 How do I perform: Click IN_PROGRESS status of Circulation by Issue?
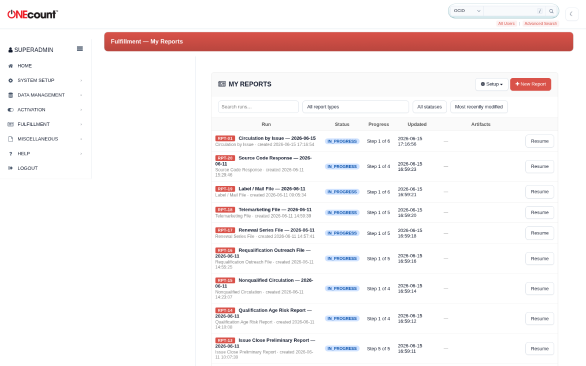(x=342, y=141)
